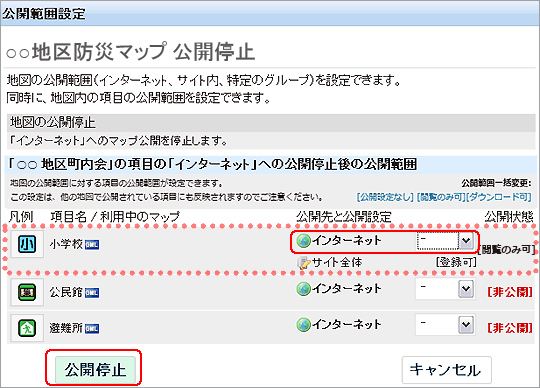Click the globe icon in 避難所 row

[304, 324]
